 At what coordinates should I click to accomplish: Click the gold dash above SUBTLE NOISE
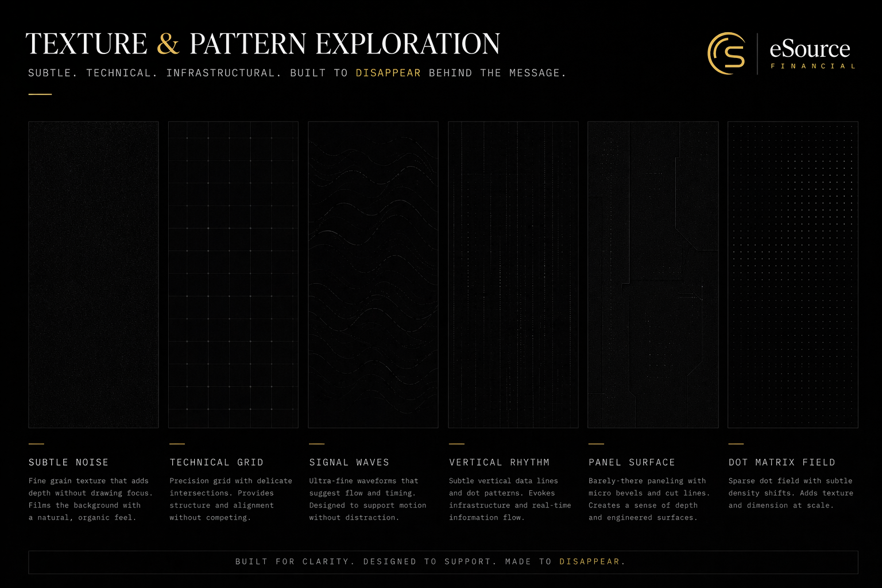[36, 443]
